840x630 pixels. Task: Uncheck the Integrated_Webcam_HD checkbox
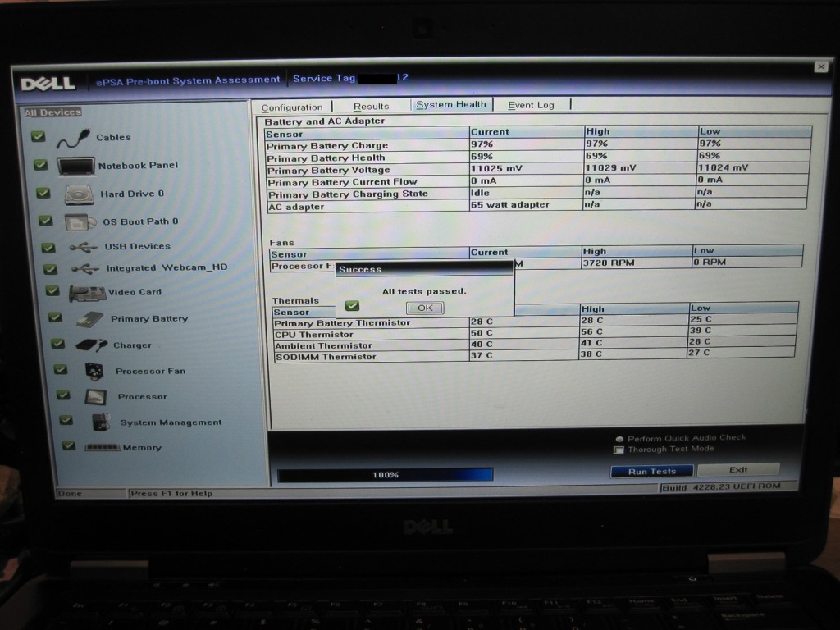point(50,269)
